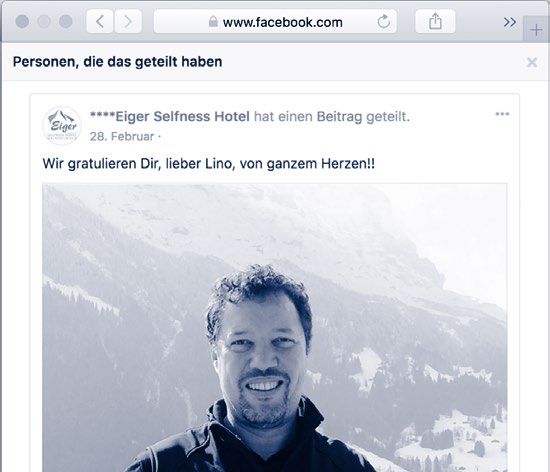Go forward with Safari's forward arrow

128,22
